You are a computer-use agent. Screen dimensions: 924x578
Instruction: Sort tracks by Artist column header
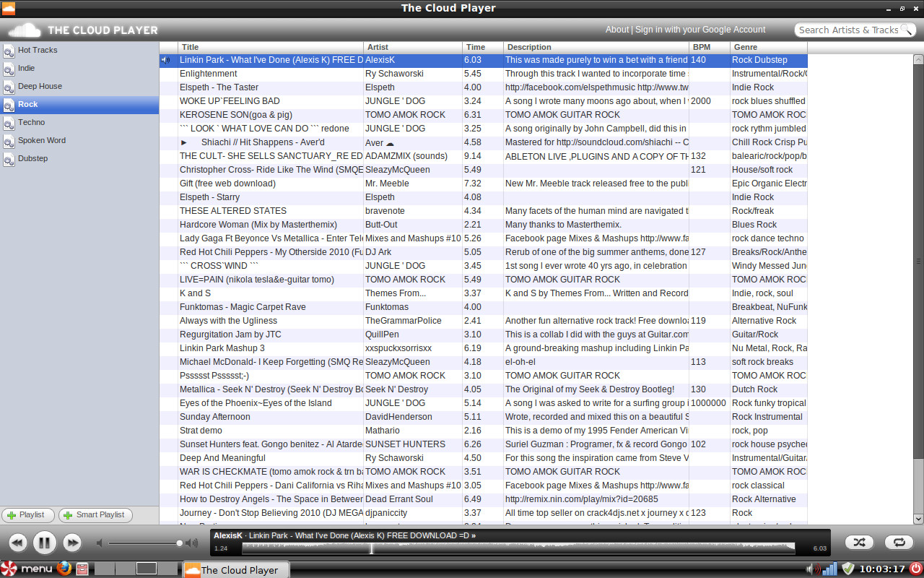[413, 47]
